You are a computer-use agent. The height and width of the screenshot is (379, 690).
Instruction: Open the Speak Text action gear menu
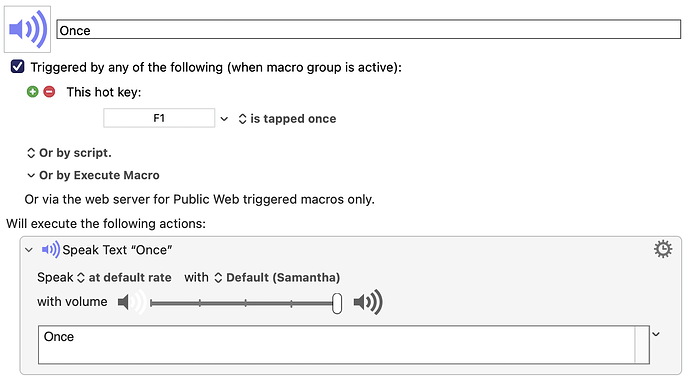click(x=663, y=249)
